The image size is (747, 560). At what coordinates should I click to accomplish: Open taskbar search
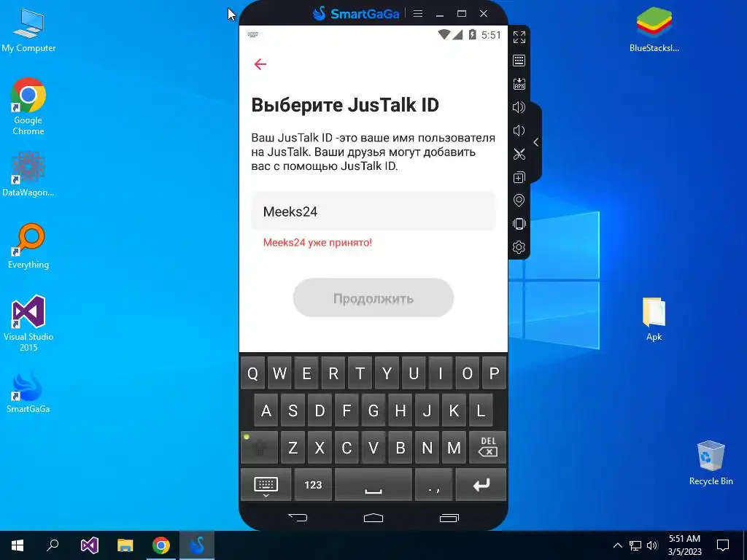(53, 545)
